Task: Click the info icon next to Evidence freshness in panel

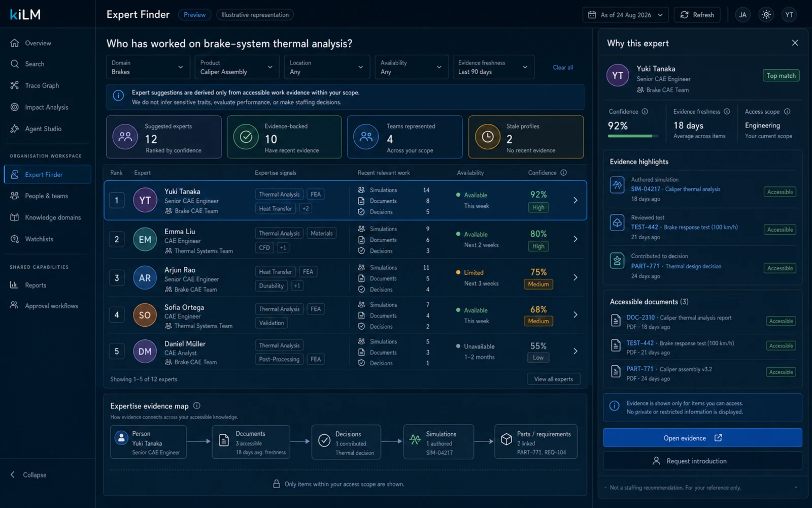Action: click(x=727, y=112)
